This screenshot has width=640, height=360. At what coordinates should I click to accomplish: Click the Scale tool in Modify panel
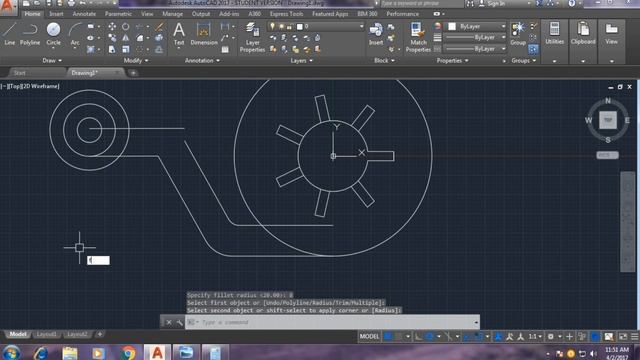(x=126, y=49)
